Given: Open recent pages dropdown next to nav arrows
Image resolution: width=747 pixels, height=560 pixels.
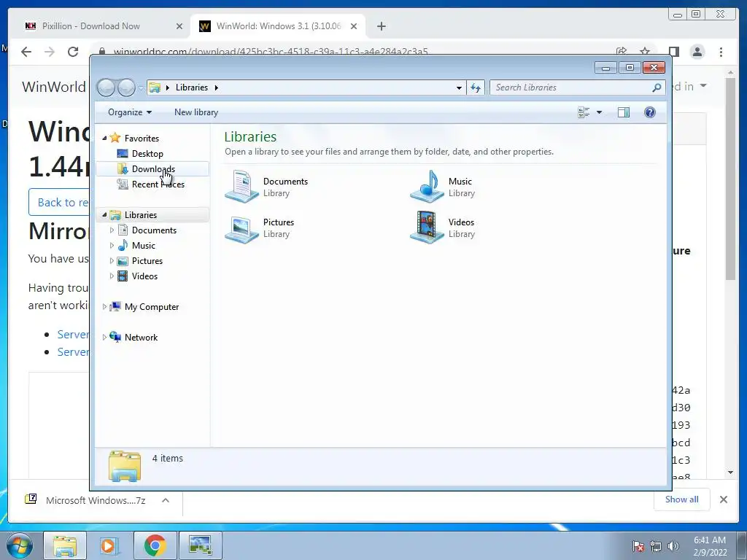Looking at the screenshot, I should coord(141,87).
